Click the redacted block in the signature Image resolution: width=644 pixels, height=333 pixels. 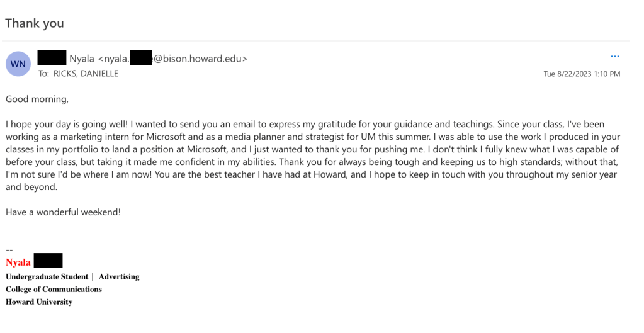click(48, 261)
